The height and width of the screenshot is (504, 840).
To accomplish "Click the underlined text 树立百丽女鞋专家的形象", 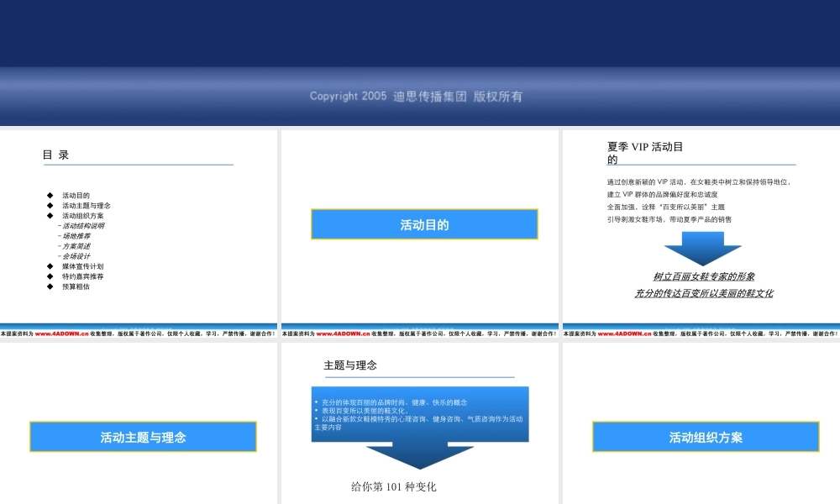I will tap(706, 276).
